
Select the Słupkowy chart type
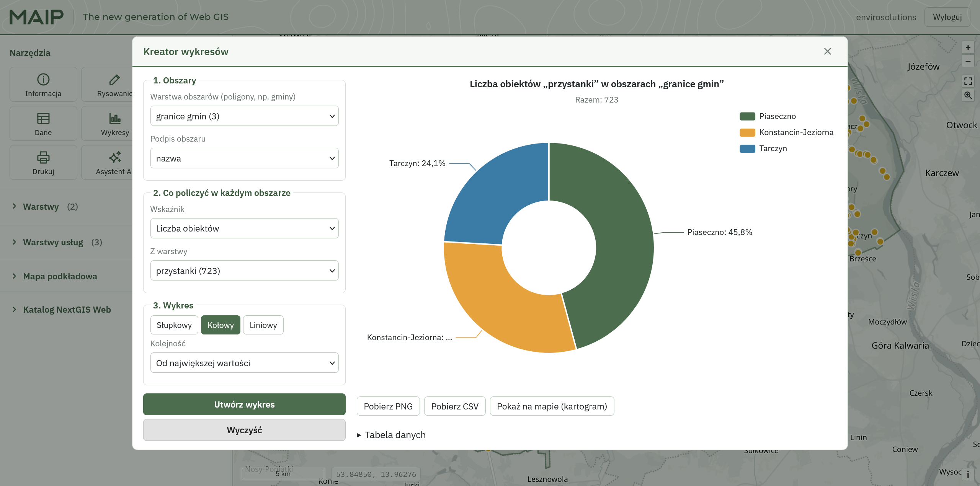(x=174, y=325)
